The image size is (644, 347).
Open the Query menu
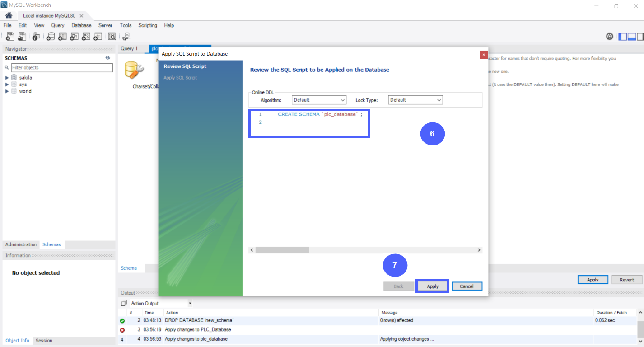[x=58, y=25]
